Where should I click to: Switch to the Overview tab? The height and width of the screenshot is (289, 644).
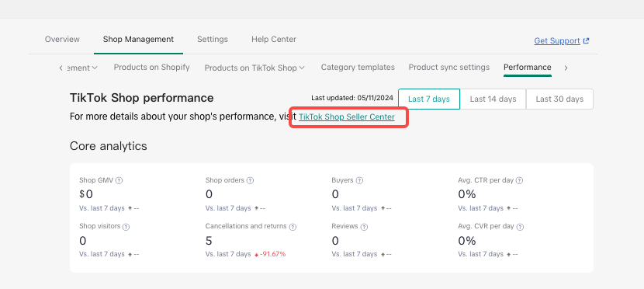(62, 40)
